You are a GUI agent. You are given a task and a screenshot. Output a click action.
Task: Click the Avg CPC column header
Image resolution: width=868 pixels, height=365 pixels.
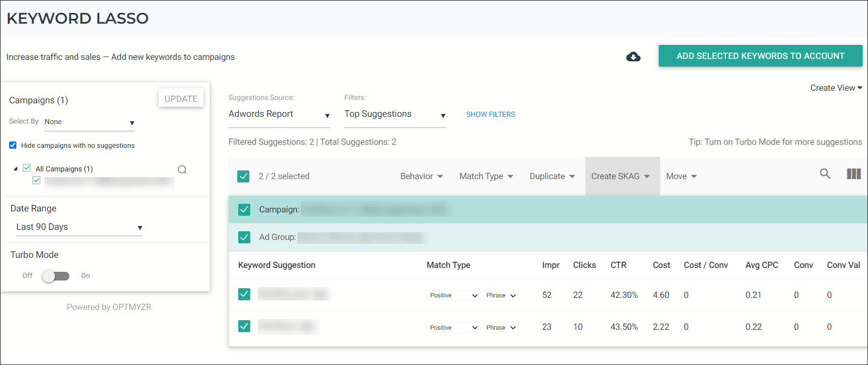tap(762, 265)
